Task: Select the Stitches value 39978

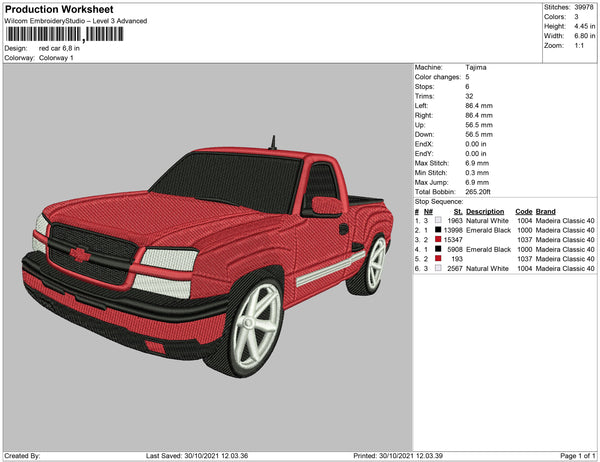Action: [584, 7]
